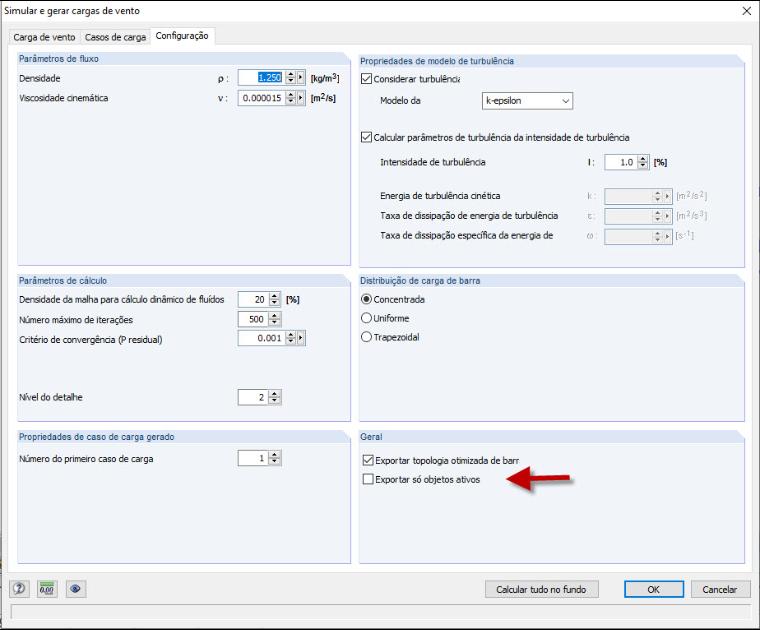This screenshot has height=630, width=760.
Task: Click the Cancelar button
Action: [720, 589]
